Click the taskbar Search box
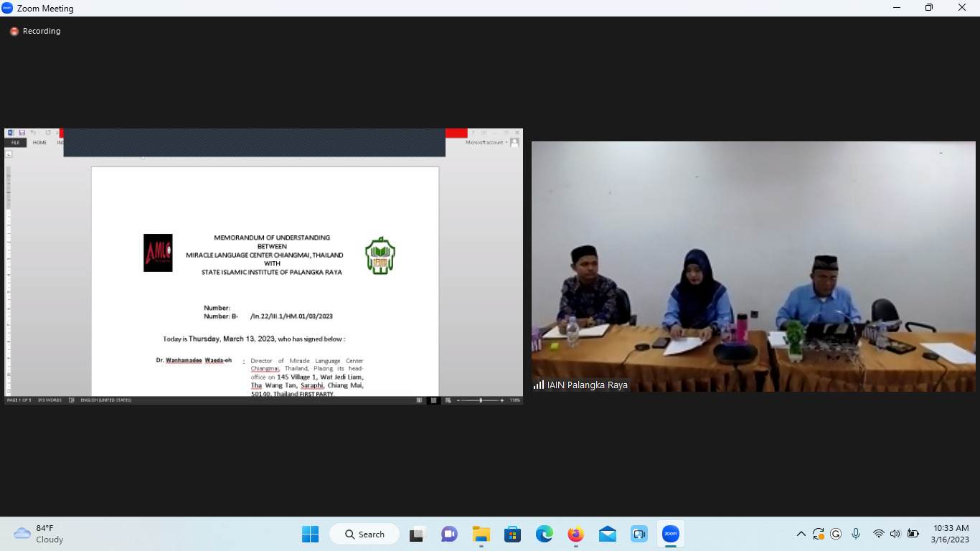The width and height of the screenshot is (980, 551). pos(366,534)
